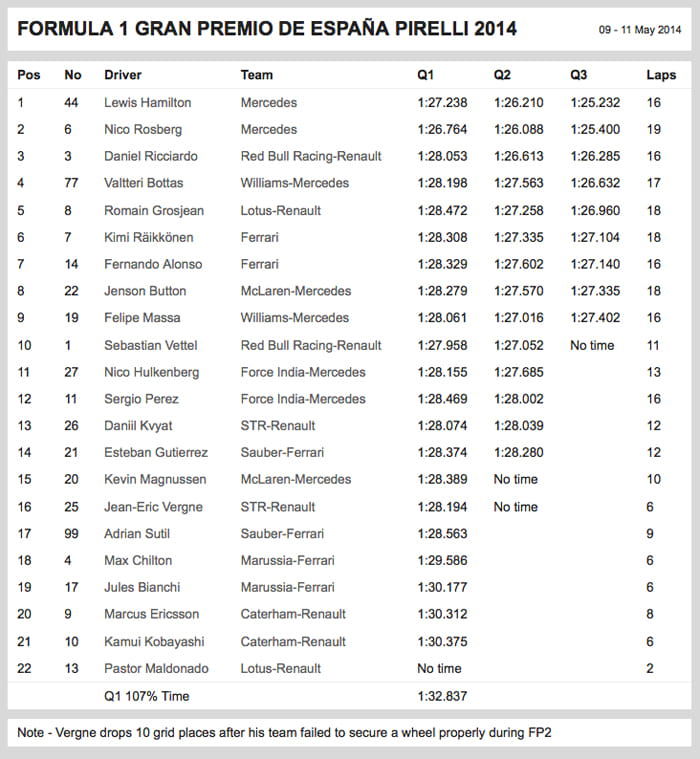
Task: Select the Q1 107% Time value 1:32.837
Action: point(442,696)
